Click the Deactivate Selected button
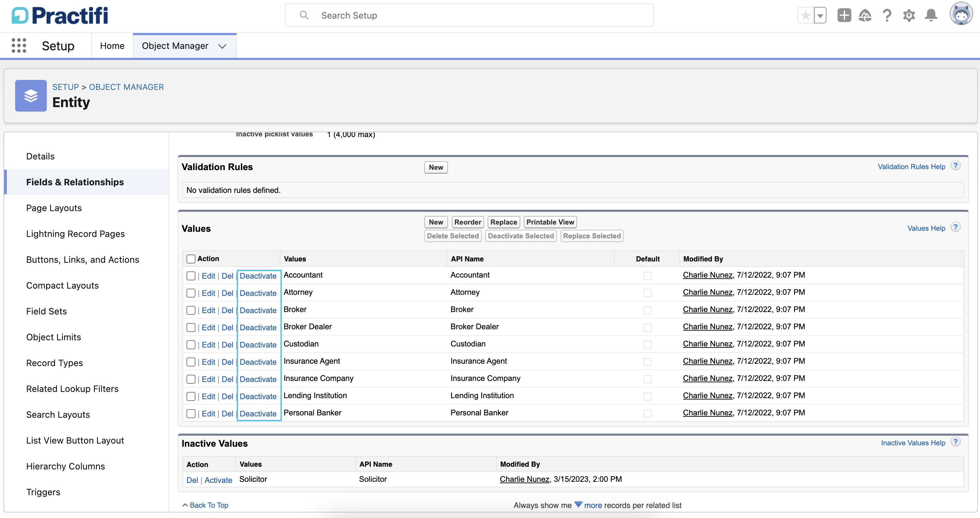This screenshot has height=518, width=980. (x=521, y=236)
